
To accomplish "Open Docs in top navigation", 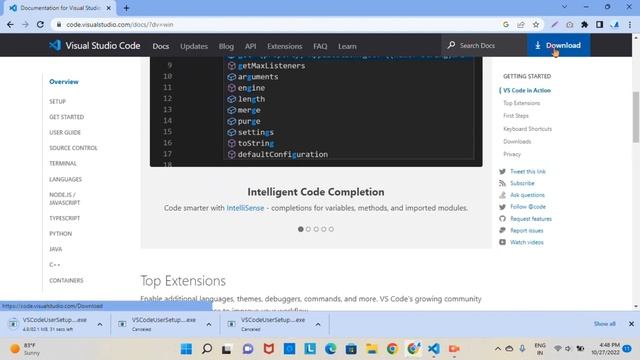I will [160, 46].
